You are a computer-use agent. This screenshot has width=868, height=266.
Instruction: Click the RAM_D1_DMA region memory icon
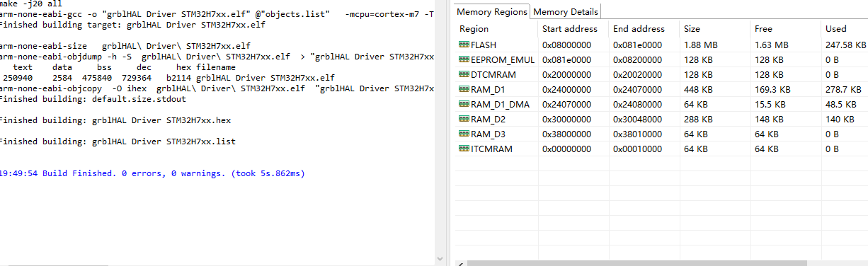coord(464,104)
